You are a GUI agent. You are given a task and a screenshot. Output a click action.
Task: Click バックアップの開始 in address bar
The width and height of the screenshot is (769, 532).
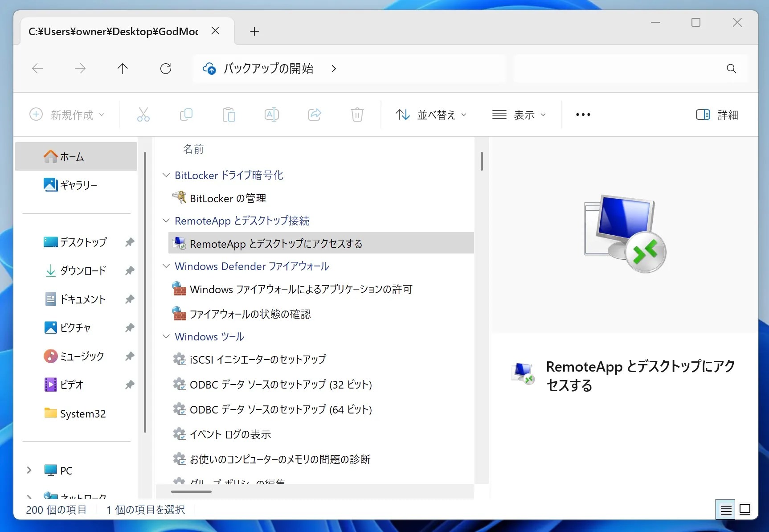pyautogui.click(x=269, y=69)
